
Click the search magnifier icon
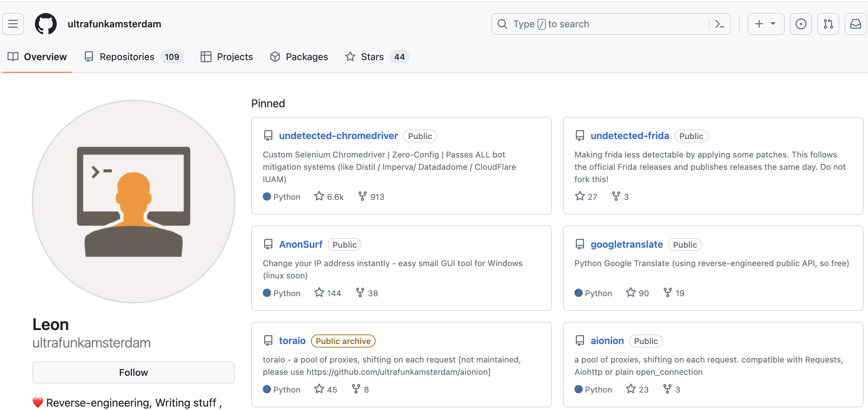[502, 24]
